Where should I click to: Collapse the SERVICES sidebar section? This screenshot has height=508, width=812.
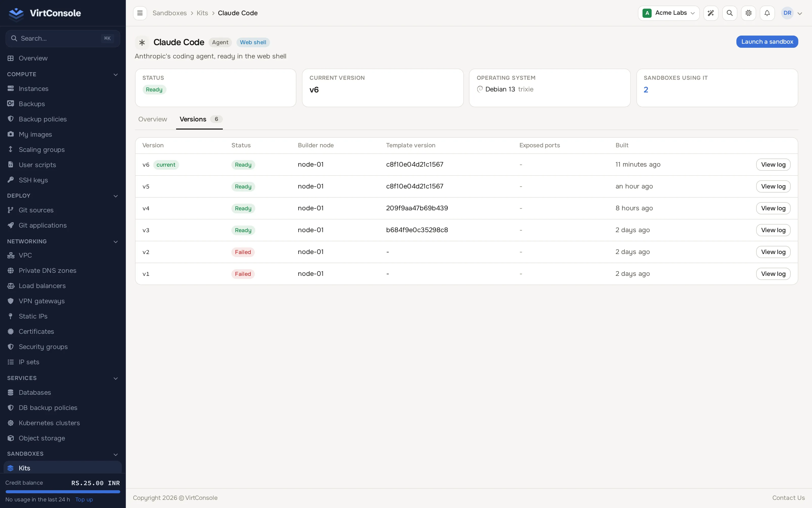(x=115, y=378)
